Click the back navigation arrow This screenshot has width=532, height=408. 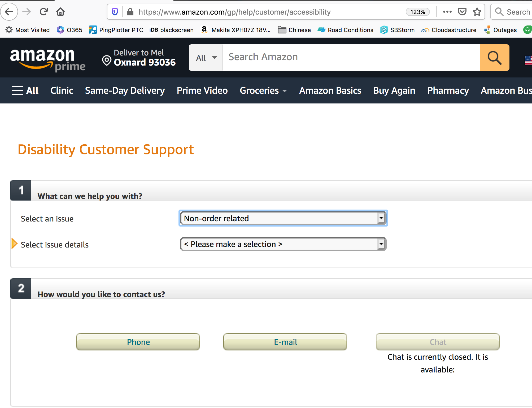(x=9, y=12)
